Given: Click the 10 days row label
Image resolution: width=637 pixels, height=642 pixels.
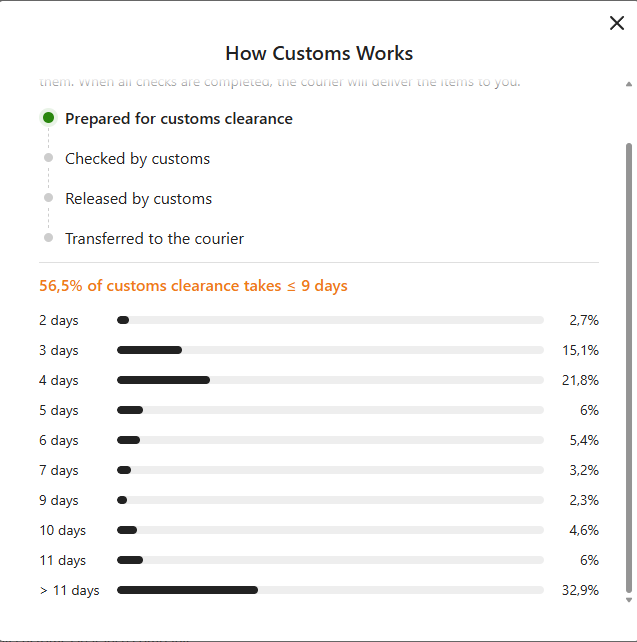Looking at the screenshot, I should coord(63,531).
